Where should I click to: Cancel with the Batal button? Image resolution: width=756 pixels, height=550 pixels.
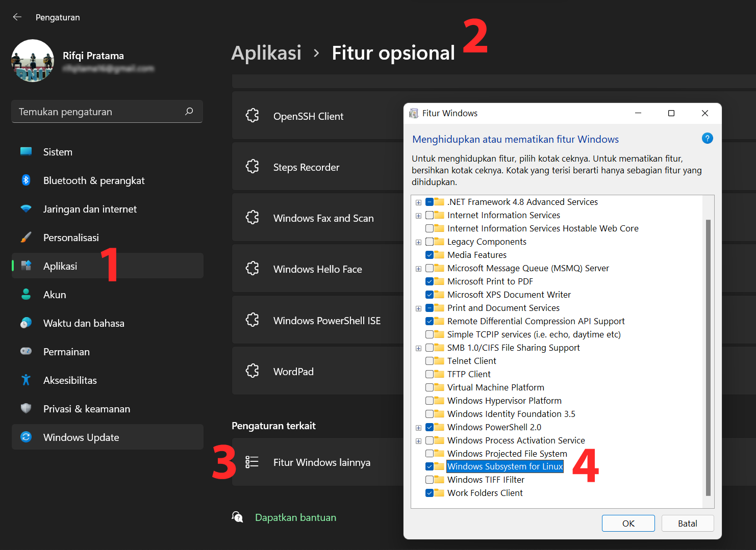tap(688, 523)
